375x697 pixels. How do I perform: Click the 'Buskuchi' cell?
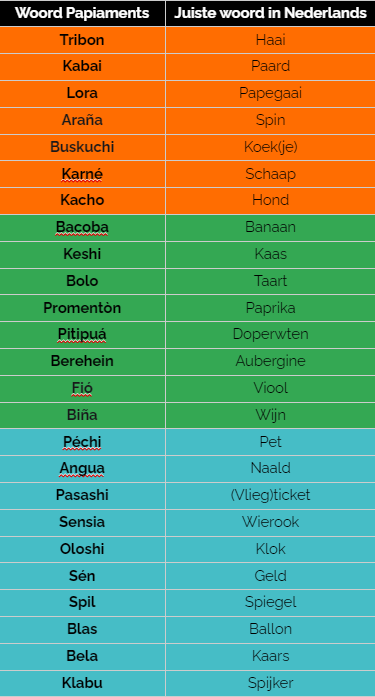[x=82, y=147]
